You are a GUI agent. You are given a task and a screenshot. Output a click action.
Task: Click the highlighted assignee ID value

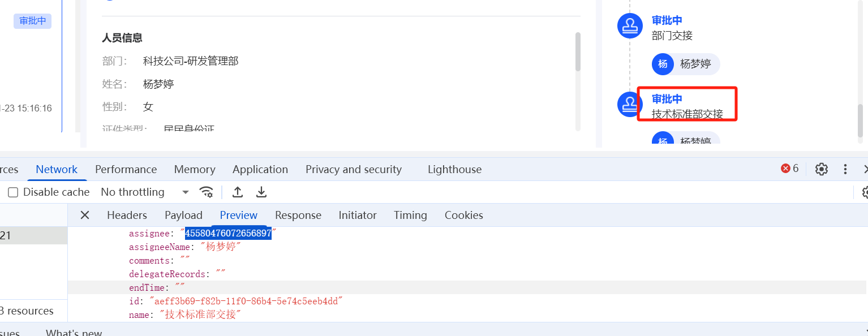228,233
